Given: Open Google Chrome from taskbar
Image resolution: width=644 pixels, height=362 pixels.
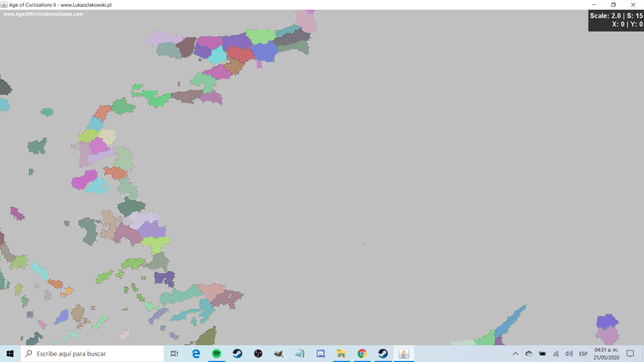Looking at the screenshot, I should 362,353.
